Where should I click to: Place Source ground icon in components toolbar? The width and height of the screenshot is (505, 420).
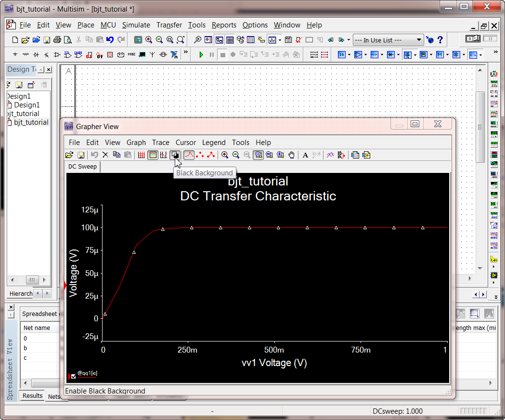pos(15,55)
